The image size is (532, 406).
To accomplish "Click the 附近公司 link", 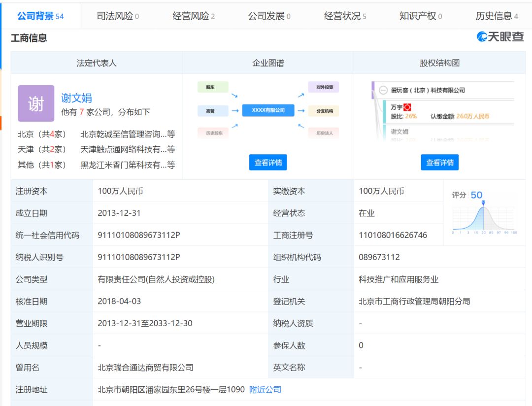I will [x=265, y=390].
